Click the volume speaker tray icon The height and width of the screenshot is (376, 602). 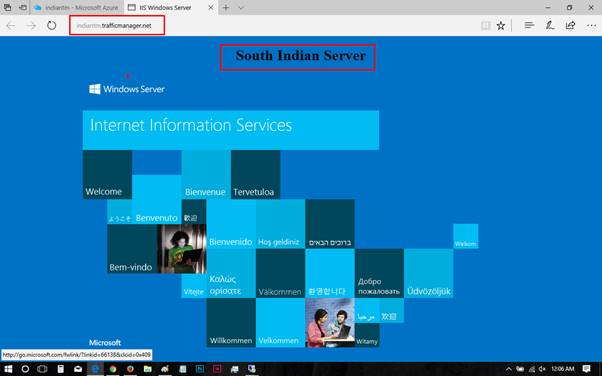pyautogui.click(x=542, y=369)
